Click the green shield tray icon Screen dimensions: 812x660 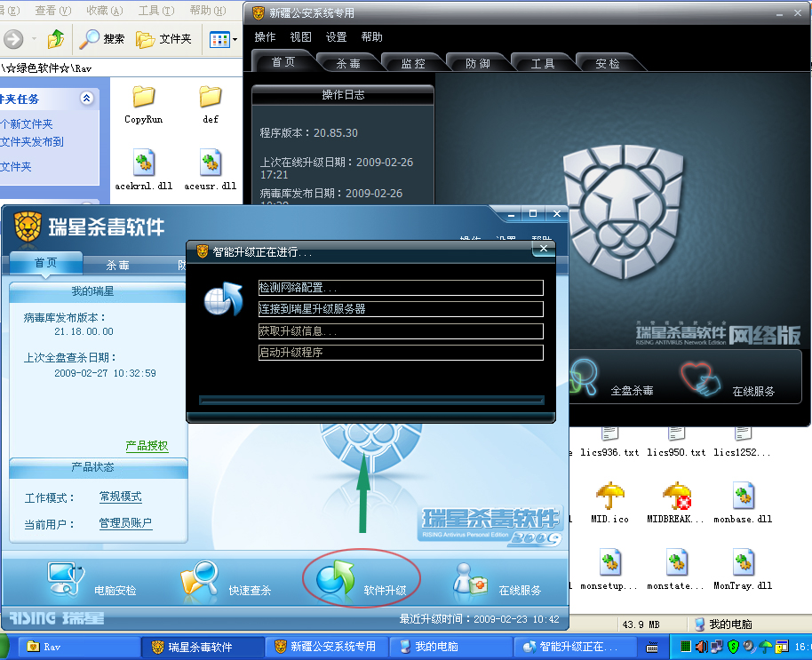[733, 646]
